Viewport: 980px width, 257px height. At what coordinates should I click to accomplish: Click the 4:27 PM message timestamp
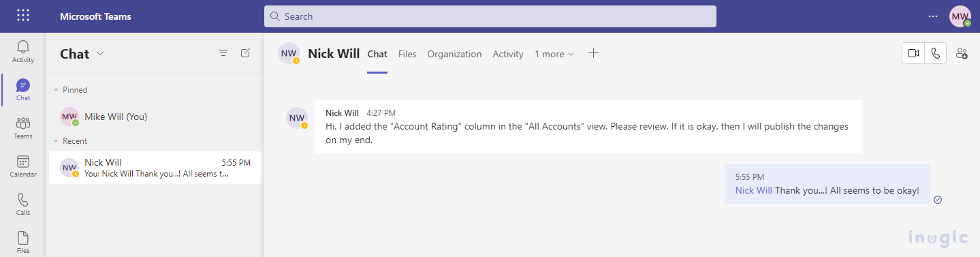(x=381, y=113)
